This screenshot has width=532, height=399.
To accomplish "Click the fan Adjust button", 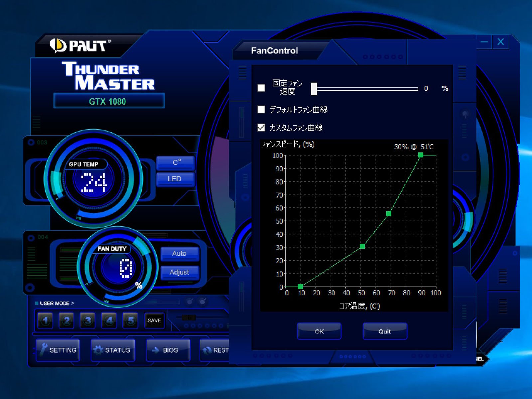I will [x=180, y=272].
